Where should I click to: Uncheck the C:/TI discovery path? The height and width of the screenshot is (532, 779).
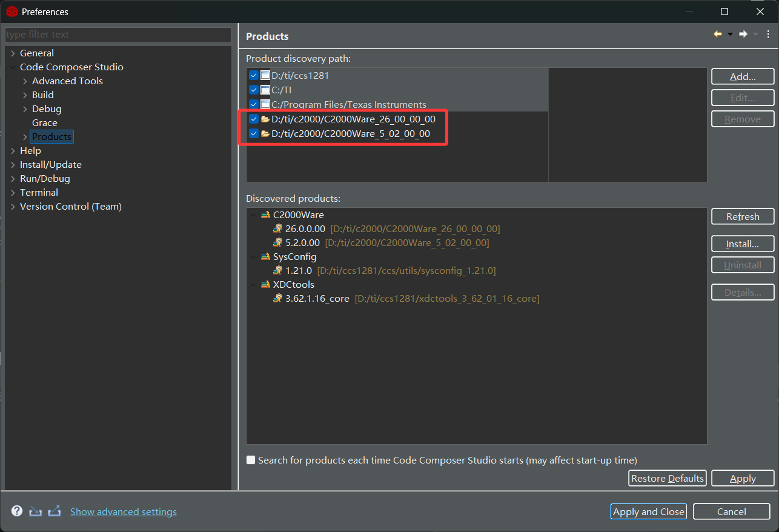(x=254, y=90)
